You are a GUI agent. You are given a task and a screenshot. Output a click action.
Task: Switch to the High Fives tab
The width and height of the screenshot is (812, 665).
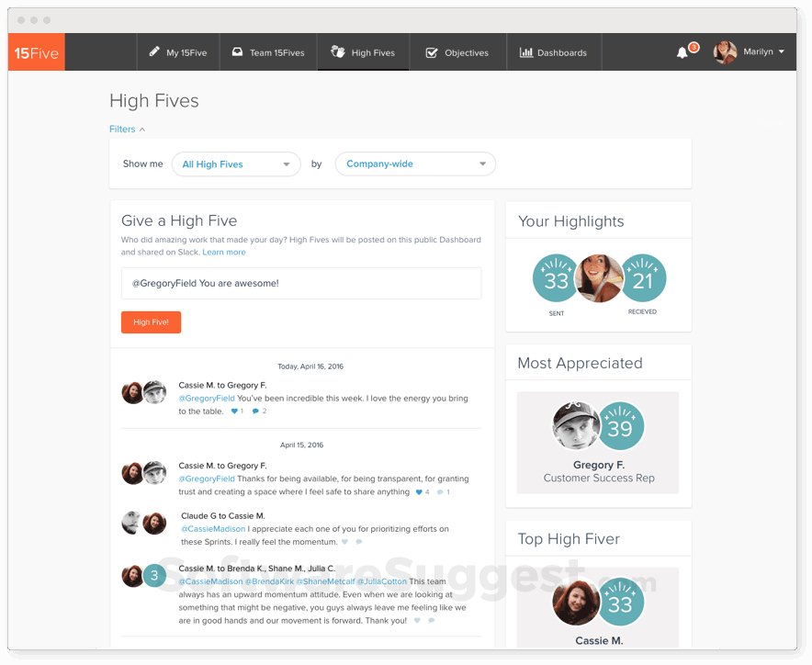point(363,52)
